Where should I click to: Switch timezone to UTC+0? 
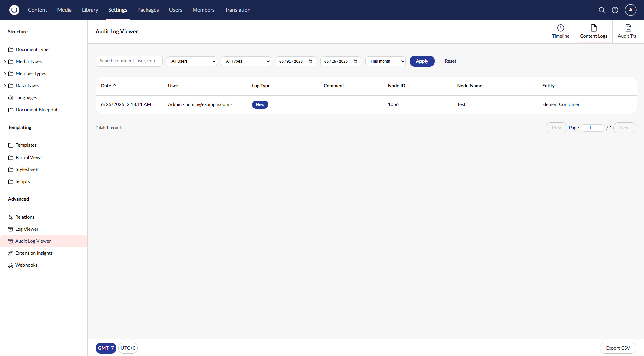click(x=128, y=348)
